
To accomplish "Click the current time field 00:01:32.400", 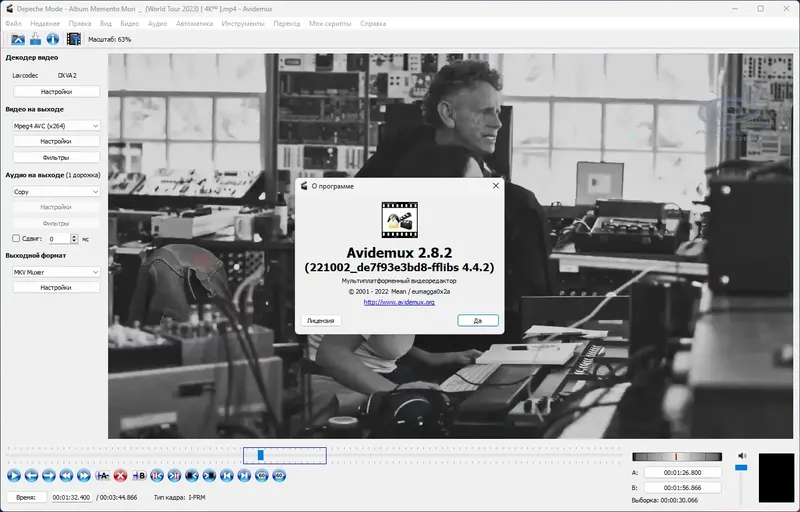I will pos(71,497).
